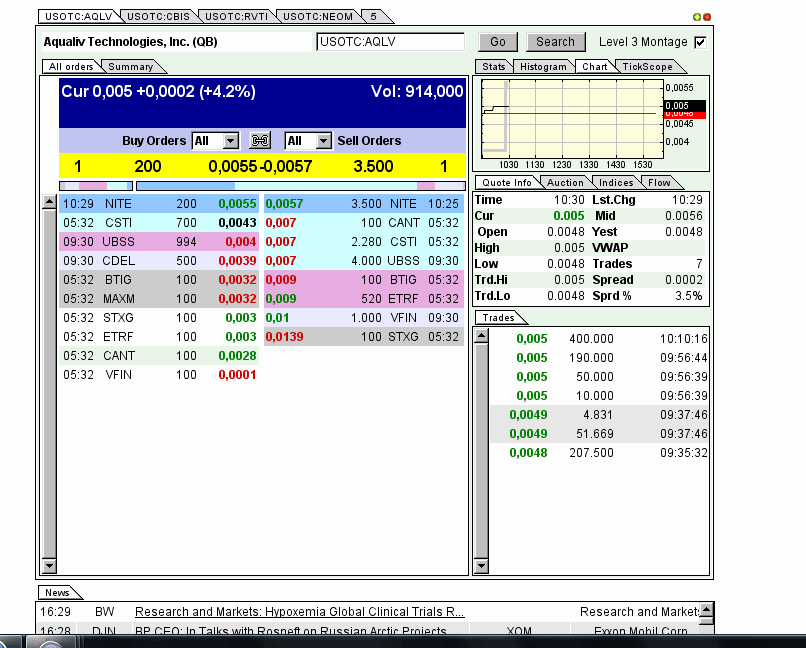Click the yellow best bid-ask price 0,0055-0,0057

(x=260, y=166)
